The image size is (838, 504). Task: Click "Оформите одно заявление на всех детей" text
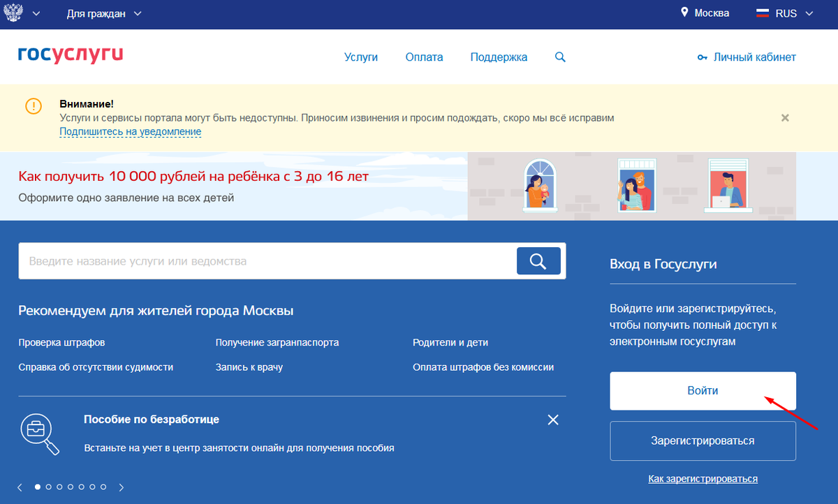(x=126, y=198)
